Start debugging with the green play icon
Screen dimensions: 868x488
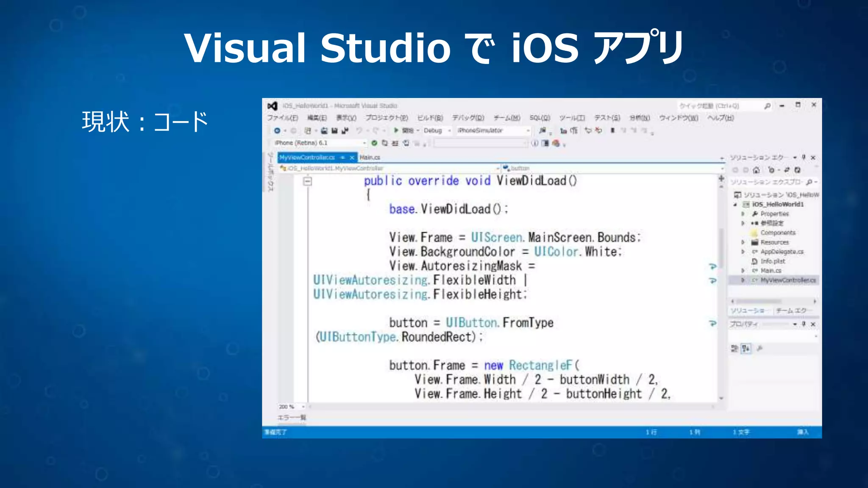tap(396, 130)
